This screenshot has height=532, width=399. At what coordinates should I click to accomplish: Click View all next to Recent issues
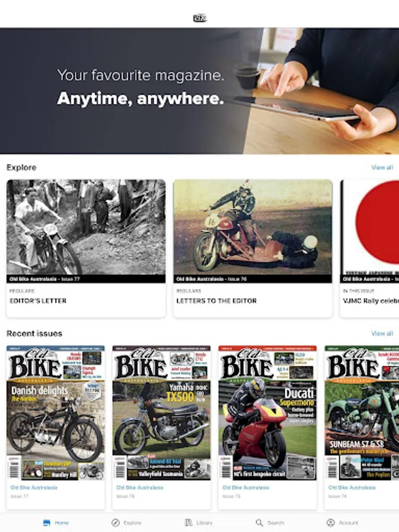pyautogui.click(x=382, y=333)
